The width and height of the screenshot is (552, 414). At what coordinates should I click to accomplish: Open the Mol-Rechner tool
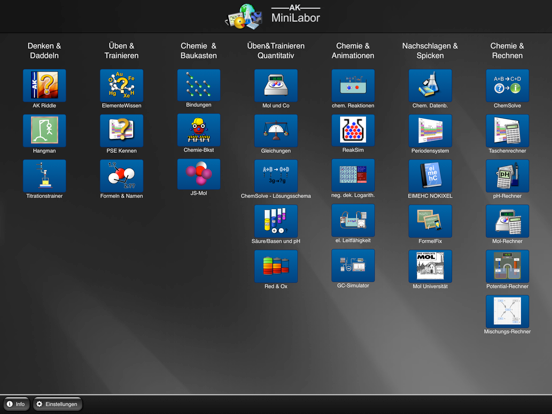click(x=507, y=221)
